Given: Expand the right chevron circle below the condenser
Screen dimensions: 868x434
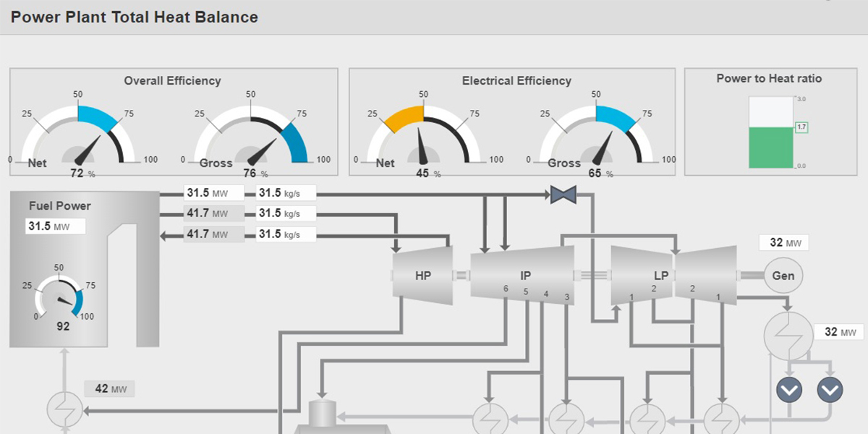Looking at the screenshot, I should [x=829, y=388].
